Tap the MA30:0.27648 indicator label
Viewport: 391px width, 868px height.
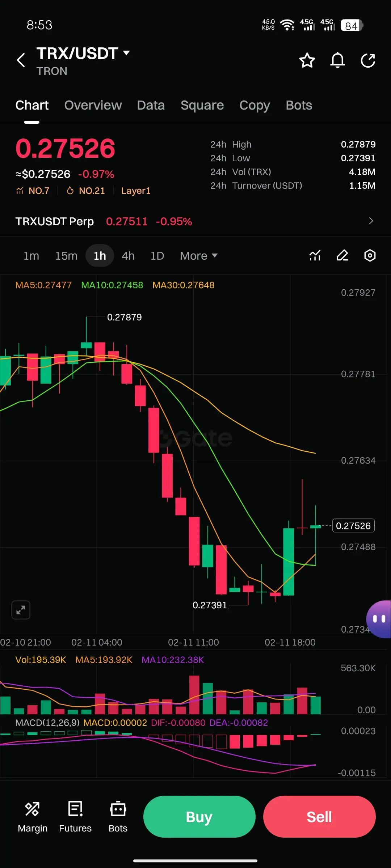[x=184, y=285]
